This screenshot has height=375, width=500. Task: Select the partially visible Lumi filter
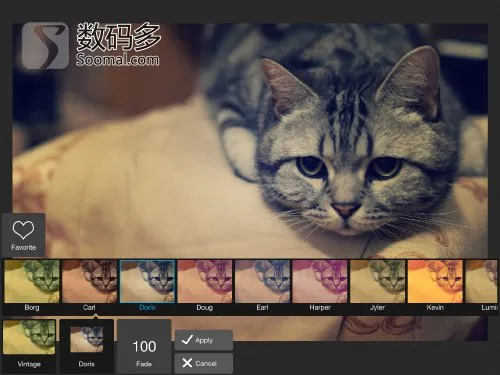click(x=481, y=282)
